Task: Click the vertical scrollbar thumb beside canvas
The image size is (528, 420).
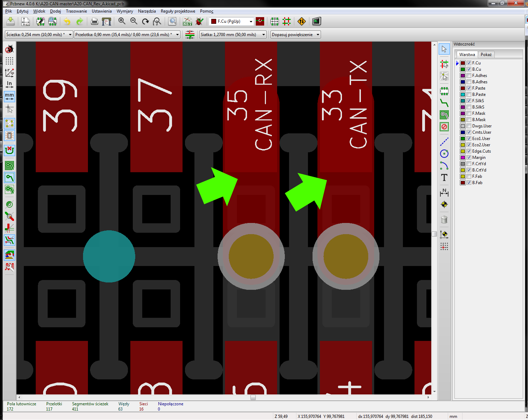Action: [434, 234]
